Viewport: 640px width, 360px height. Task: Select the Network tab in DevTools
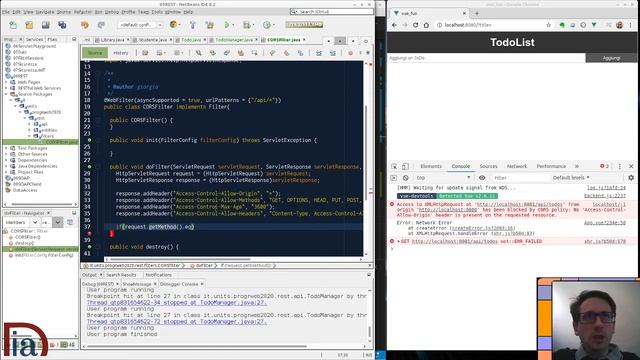517,166
